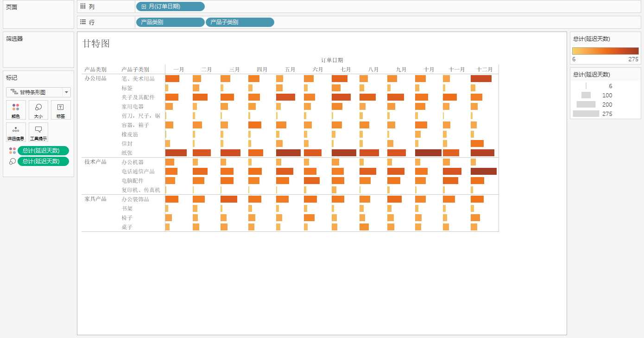
Task: Select the 办公用品 category label
Action: [95, 78]
